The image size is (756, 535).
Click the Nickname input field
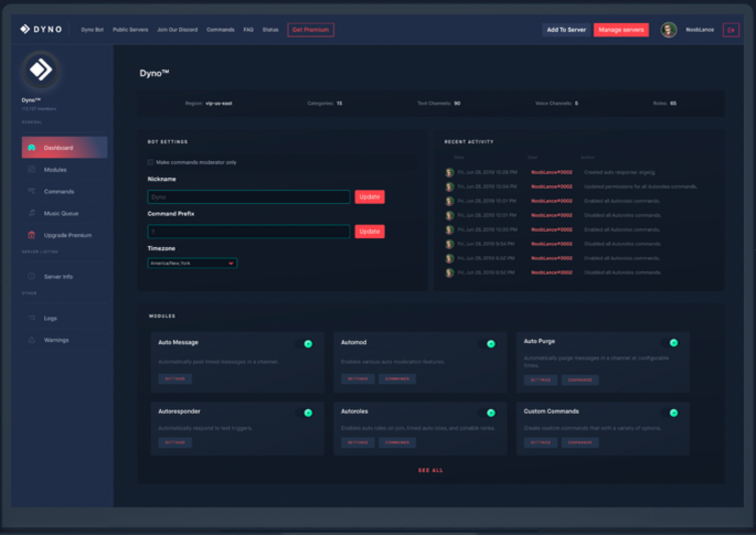[x=248, y=196]
